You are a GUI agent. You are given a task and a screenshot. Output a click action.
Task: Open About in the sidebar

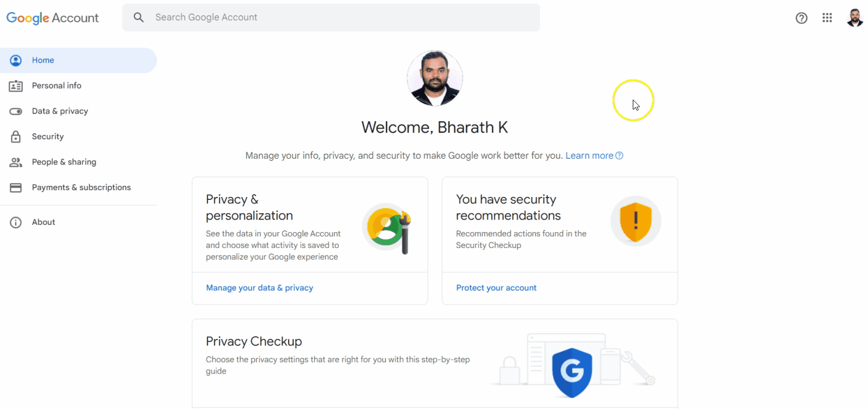coord(78,222)
